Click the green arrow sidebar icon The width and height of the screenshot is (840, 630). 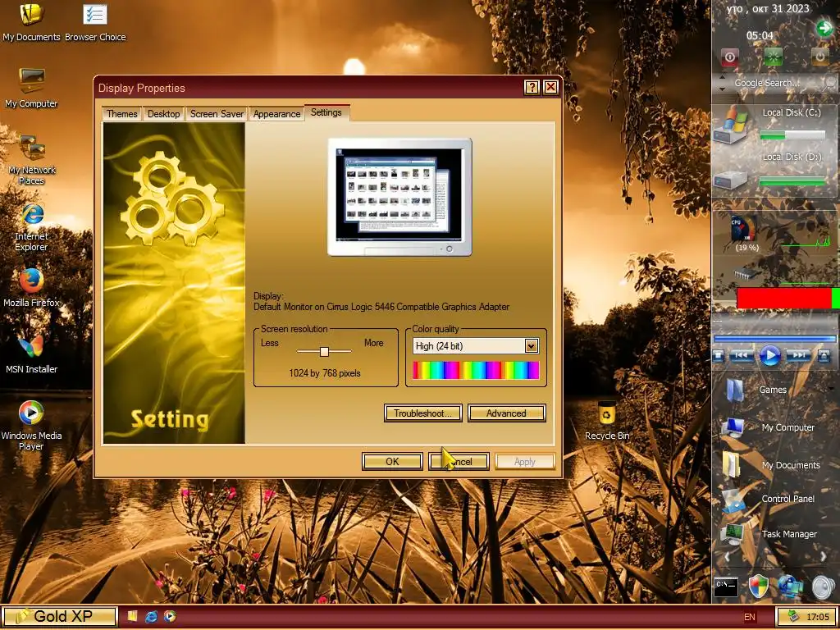tap(824, 28)
